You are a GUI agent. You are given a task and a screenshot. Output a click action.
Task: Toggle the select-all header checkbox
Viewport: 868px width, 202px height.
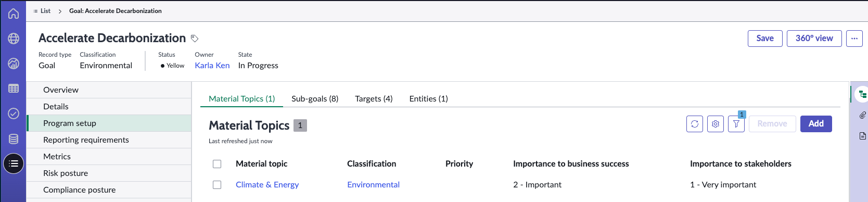coord(217,164)
